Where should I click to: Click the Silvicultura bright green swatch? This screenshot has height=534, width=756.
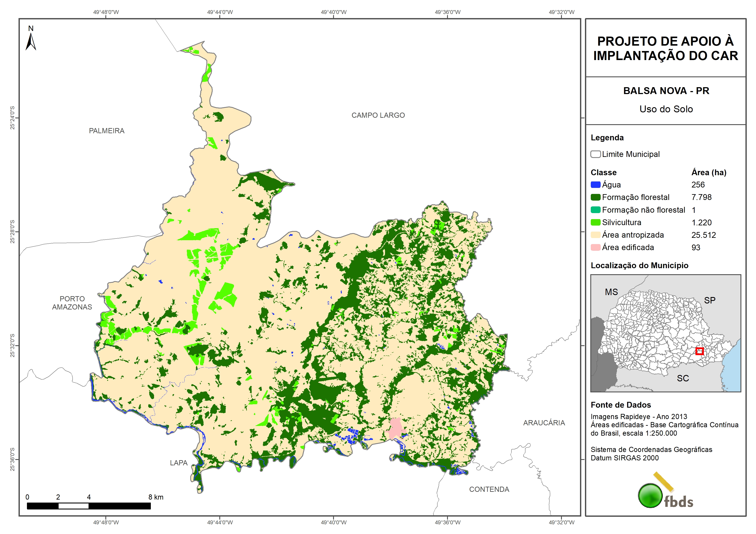(x=595, y=222)
